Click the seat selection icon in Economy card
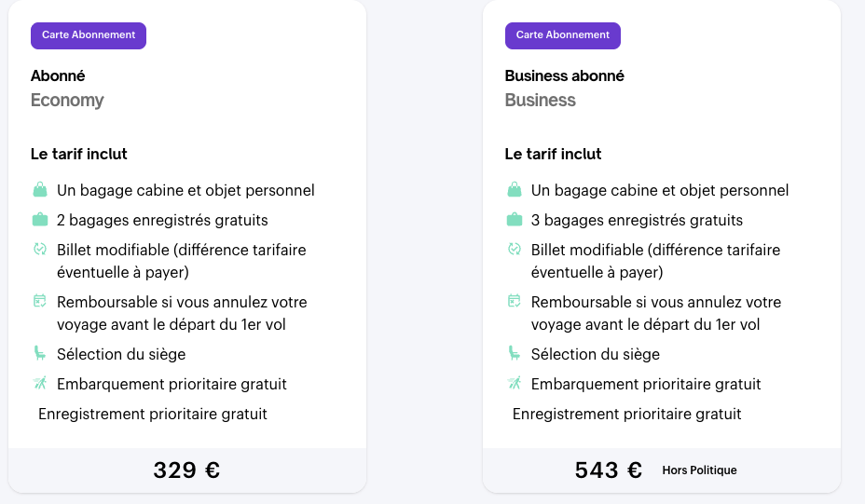Screen dimensions: 865x504 [40, 353]
